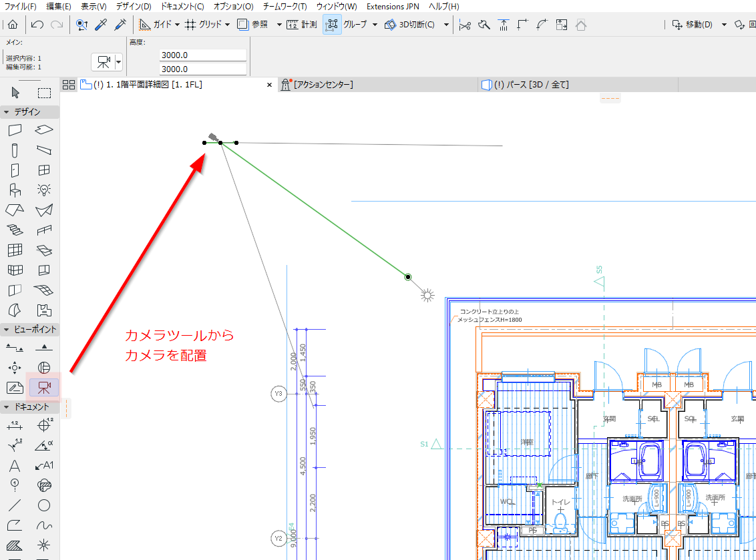Select the Linear Dimension tool

[15, 425]
